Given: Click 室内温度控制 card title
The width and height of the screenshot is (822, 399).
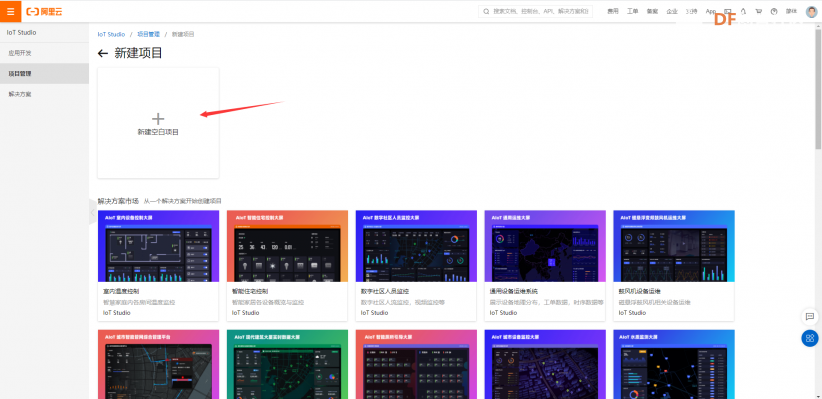Looking at the screenshot, I should (121, 291).
